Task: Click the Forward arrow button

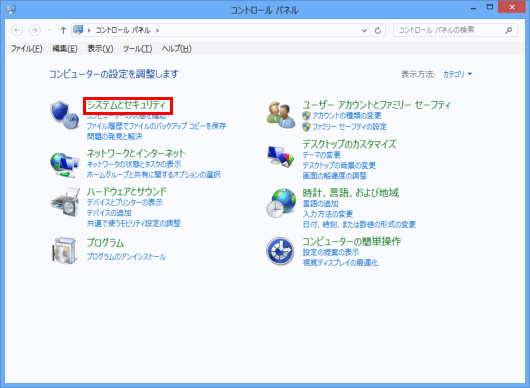Action: click(x=34, y=30)
